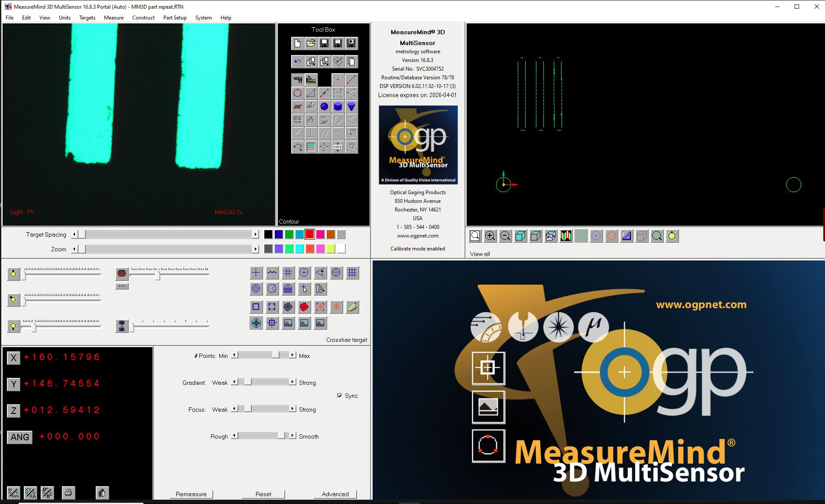
Task: Select the Sphere feature tool
Action: [324, 107]
